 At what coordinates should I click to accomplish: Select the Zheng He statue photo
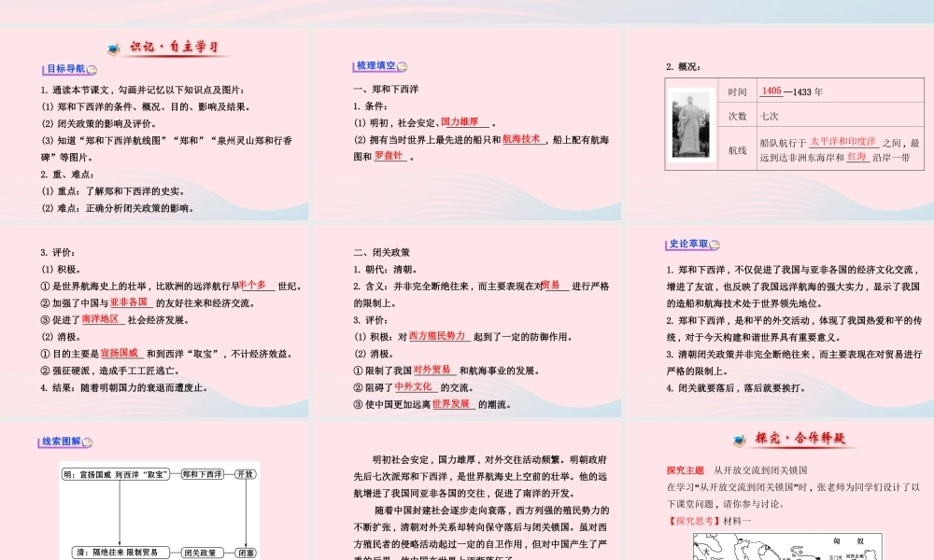pyautogui.click(x=690, y=124)
